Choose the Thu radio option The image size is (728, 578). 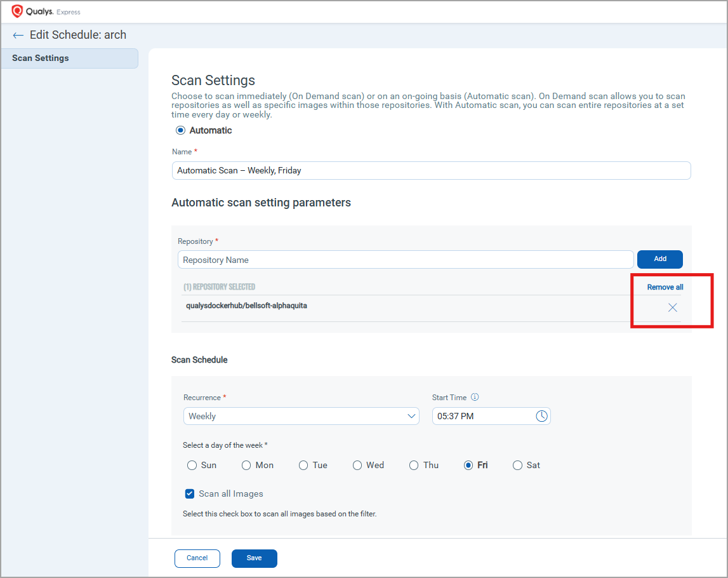pyautogui.click(x=414, y=465)
